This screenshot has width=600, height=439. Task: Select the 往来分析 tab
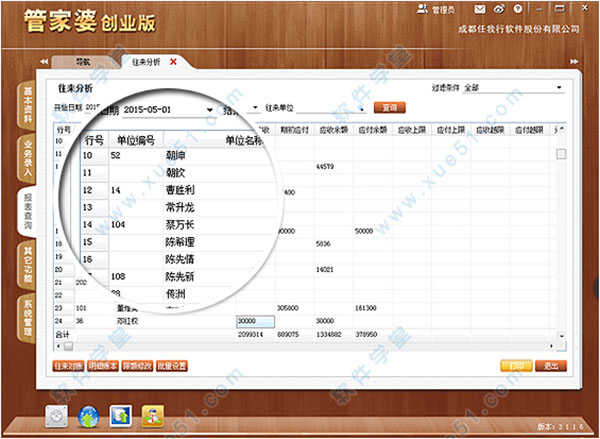point(146,62)
